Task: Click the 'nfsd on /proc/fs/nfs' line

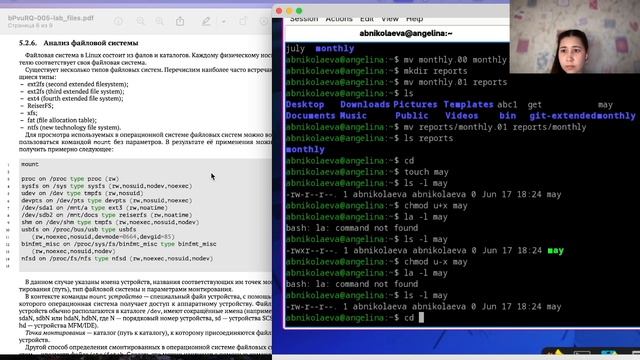Action: [117, 258]
